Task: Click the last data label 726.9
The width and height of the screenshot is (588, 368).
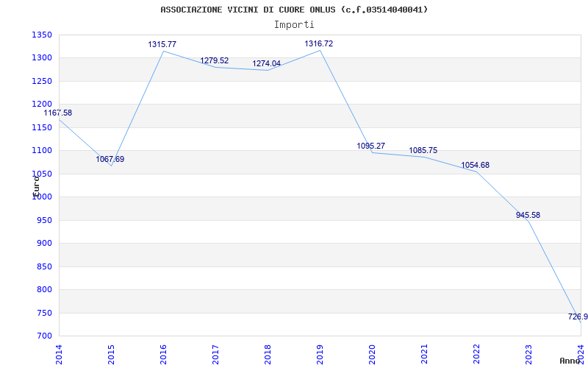Action: point(578,316)
